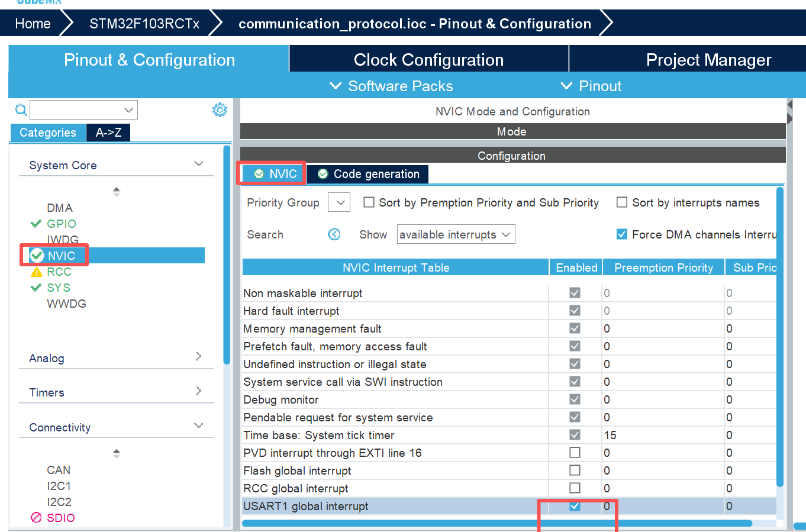Viewport: 806px width, 532px height.
Task: Select I2C1 under Connectivity
Action: (59, 486)
